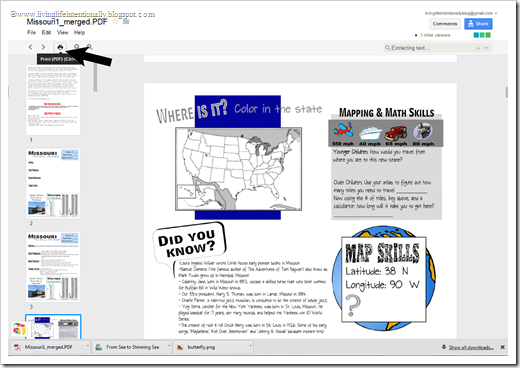
Task: Click the zoom out magnifier icon
Action: point(77,47)
